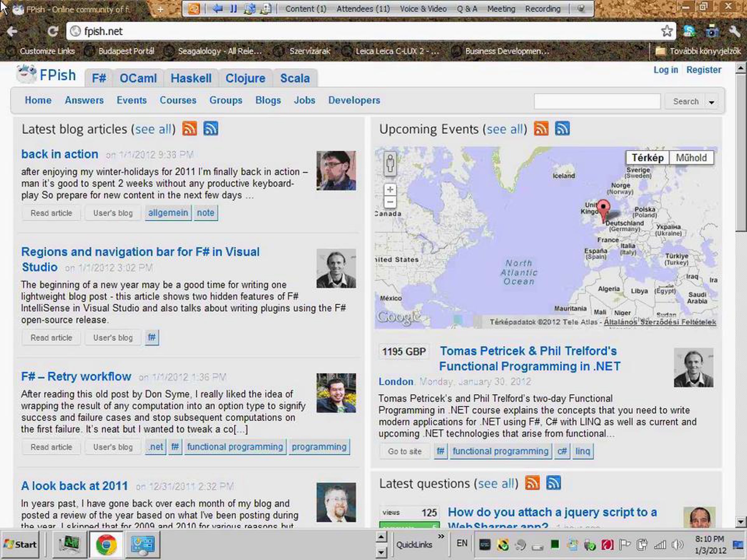
Task: Click the FPish fish logo
Action: [26, 74]
